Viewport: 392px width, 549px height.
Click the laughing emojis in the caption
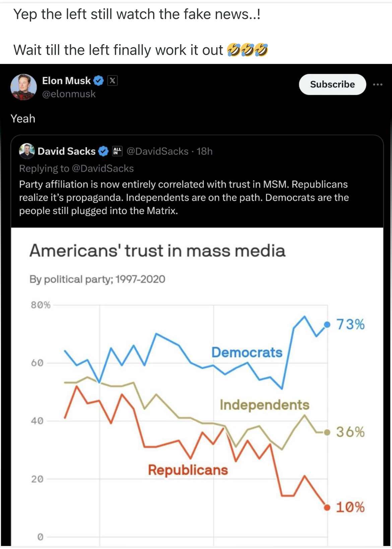[247, 50]
